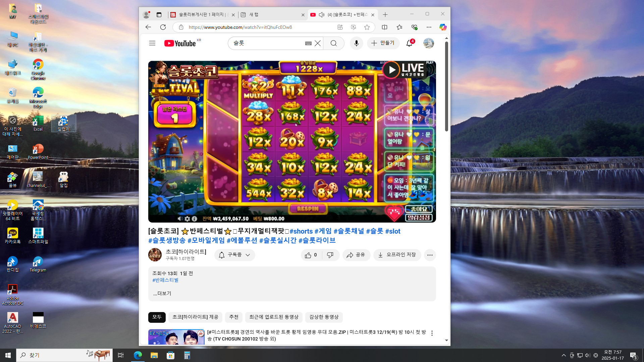Click the taskbar 찾기 search box
This screenshot has width=644, height=362.
(x=64, y=355)
